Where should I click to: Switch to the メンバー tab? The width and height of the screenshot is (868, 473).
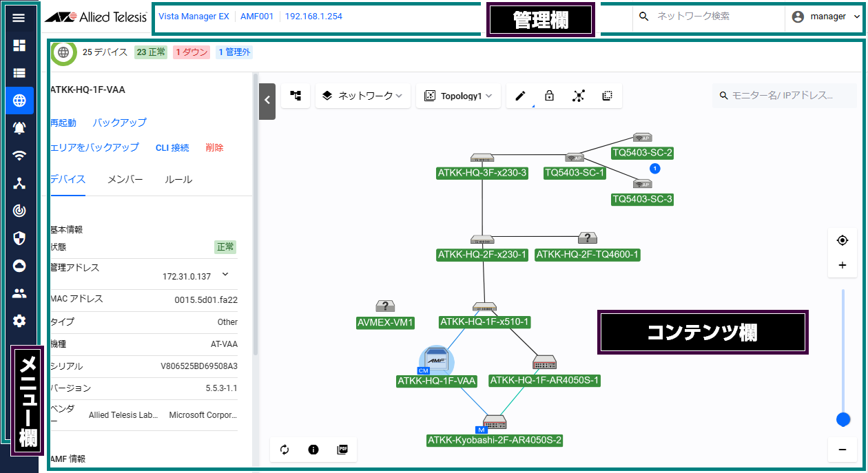(125, 180)
